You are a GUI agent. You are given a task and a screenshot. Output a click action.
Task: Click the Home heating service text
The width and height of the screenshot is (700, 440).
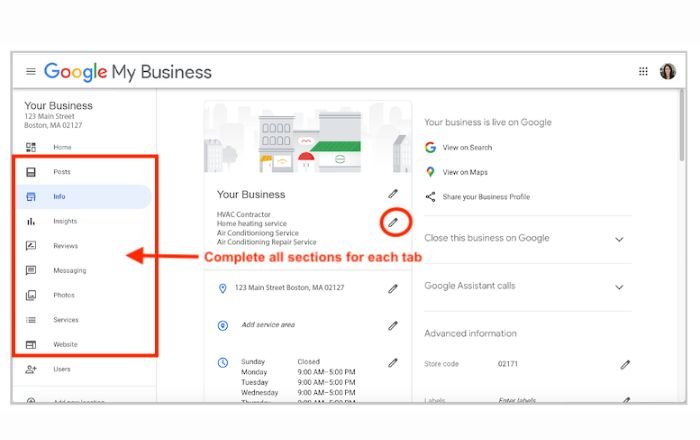point(252,224)
